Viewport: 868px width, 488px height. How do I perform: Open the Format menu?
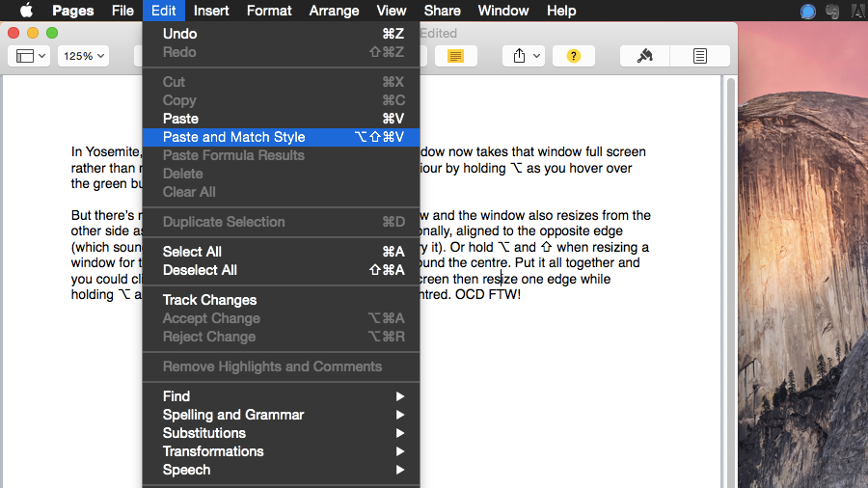[x=269, y=11]
